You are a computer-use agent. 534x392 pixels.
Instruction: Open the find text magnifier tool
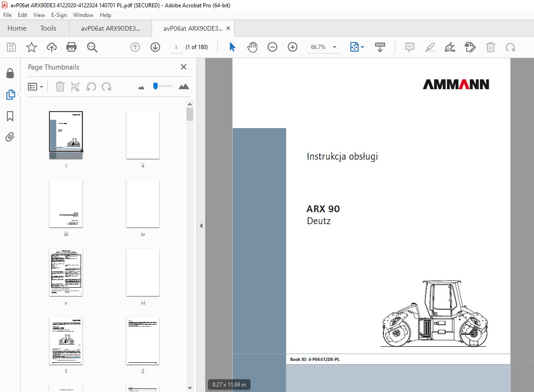tap(92, 47)
